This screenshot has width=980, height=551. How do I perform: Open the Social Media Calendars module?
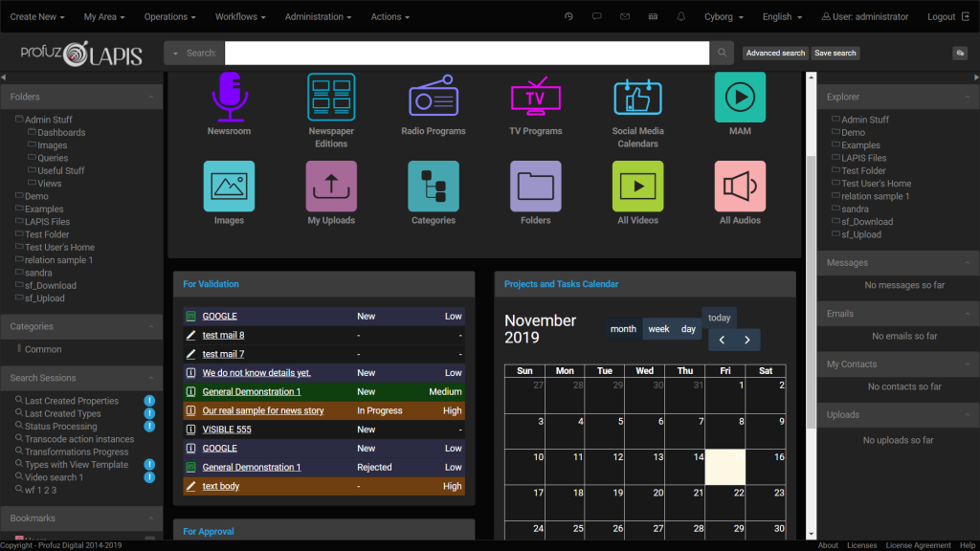coord(637,97)
